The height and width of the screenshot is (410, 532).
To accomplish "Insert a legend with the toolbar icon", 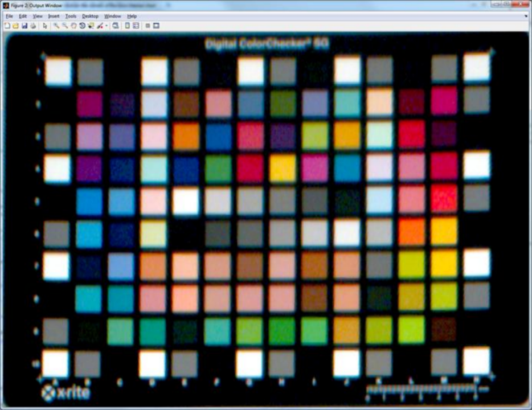I will [x=136, y=26].
